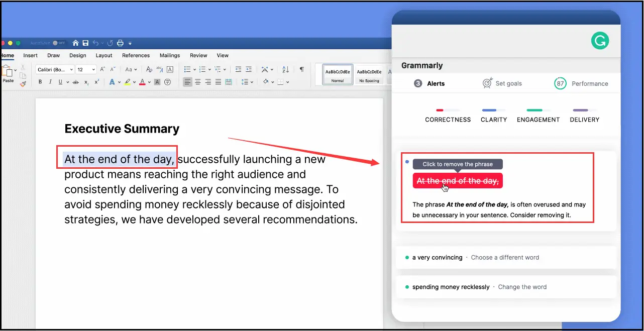Image resolution: width=644 pixels, height=331 pixels.
Task: Toggle bold formatting
Action: pyautogui.click(x=40, y=82)
